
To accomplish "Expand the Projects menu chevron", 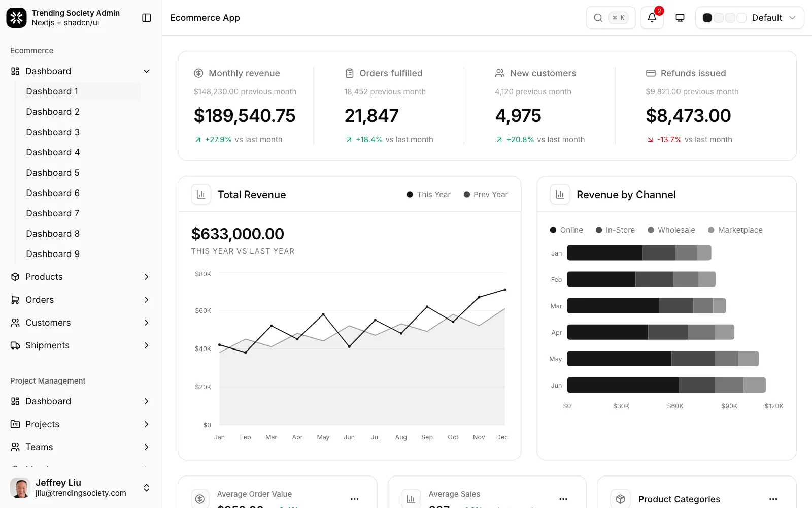I will click(147, 424).
